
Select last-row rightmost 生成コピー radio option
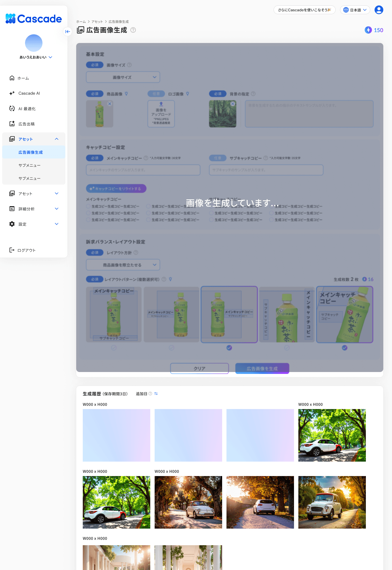(x=271, y=220)
